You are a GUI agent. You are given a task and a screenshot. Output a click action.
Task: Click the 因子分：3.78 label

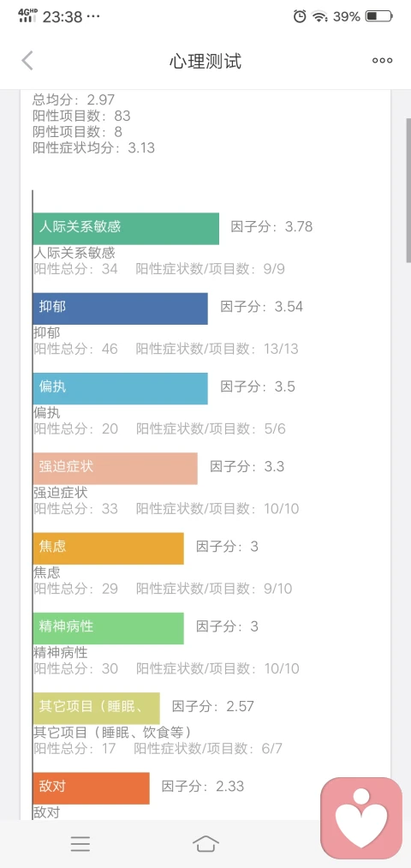pyautogui.click(x=271, y=226)
